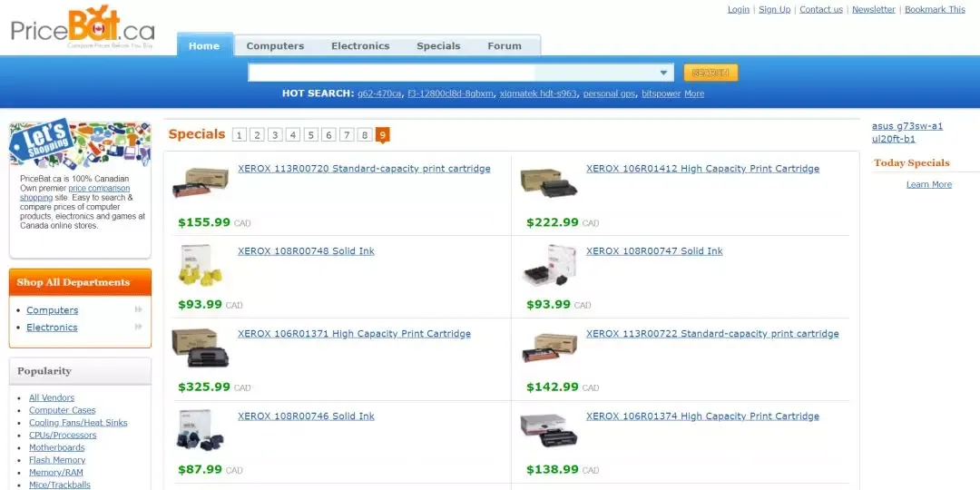Open XEROX 113R00722 Standard-capacity link
980x490 pixels.
[x=712, y=334]
